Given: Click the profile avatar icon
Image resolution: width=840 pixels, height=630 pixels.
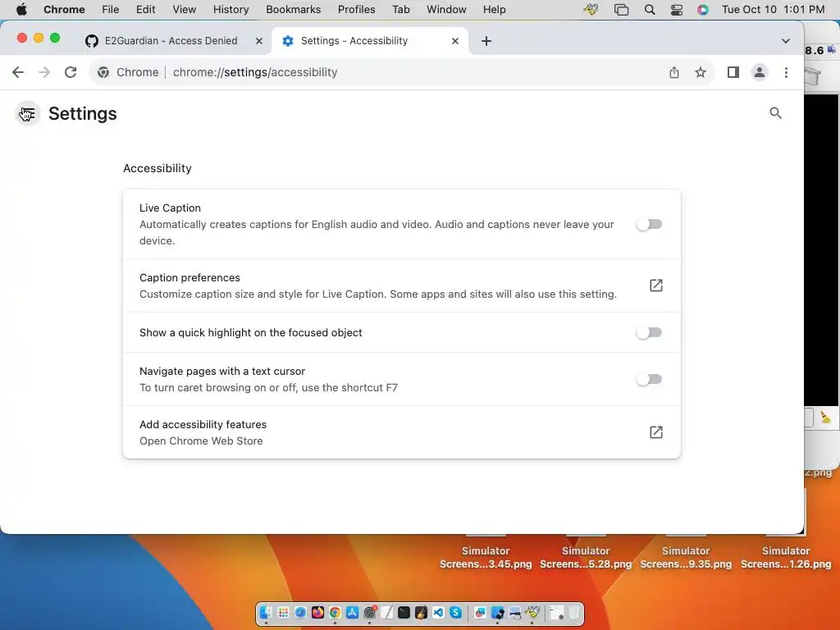Looking at the screenshot, I should click(x=759, y=72).
